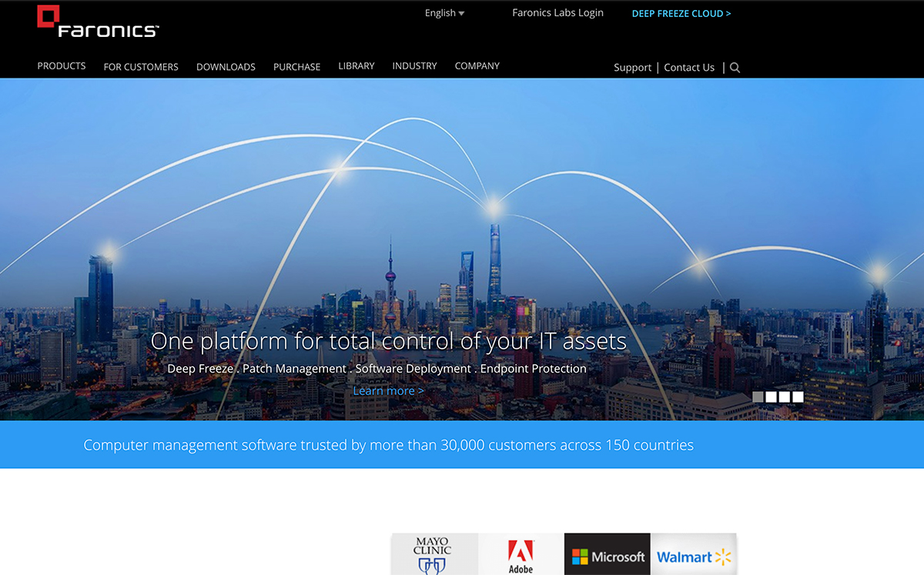Open the For Customers menu
The width and height of the screenshot is (924, 575).
pos(141,67)
